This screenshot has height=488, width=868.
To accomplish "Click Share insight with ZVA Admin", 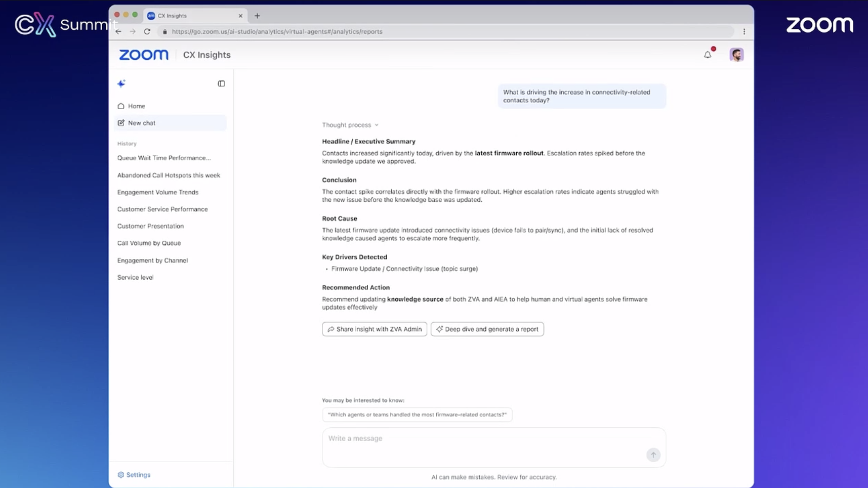I will tap(375, 329).
